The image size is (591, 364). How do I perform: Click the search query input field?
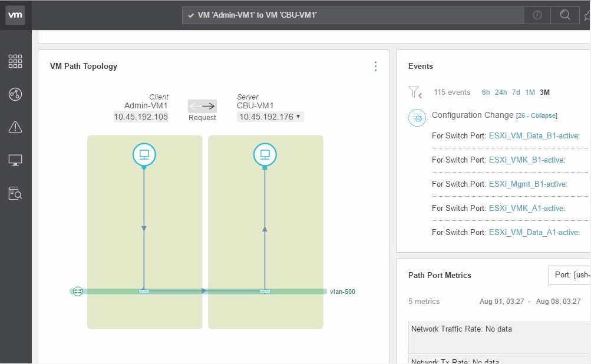click(x=354, y=15)
